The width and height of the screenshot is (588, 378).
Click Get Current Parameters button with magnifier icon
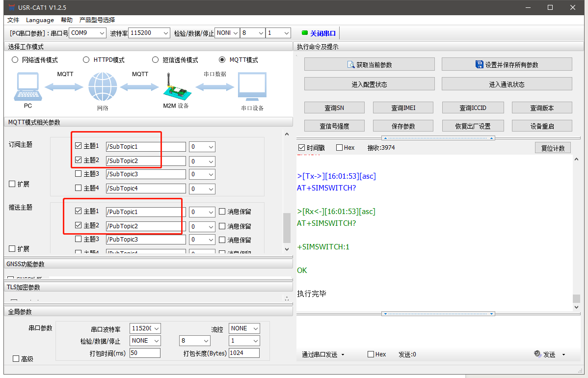(369, 65)
